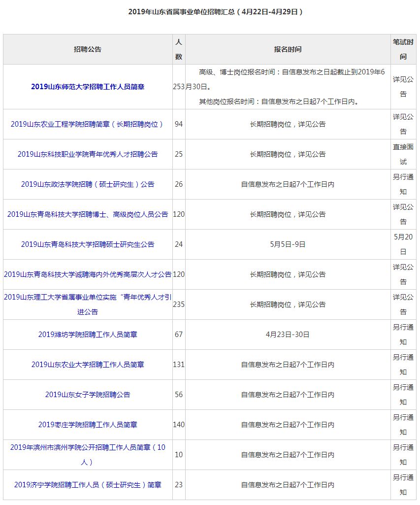Click exam time 5月20日 cell

point(403,244)
